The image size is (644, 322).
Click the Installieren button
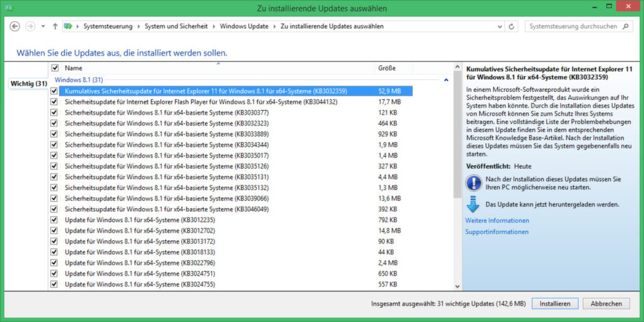pyautogui.click(x=555, y=303)
